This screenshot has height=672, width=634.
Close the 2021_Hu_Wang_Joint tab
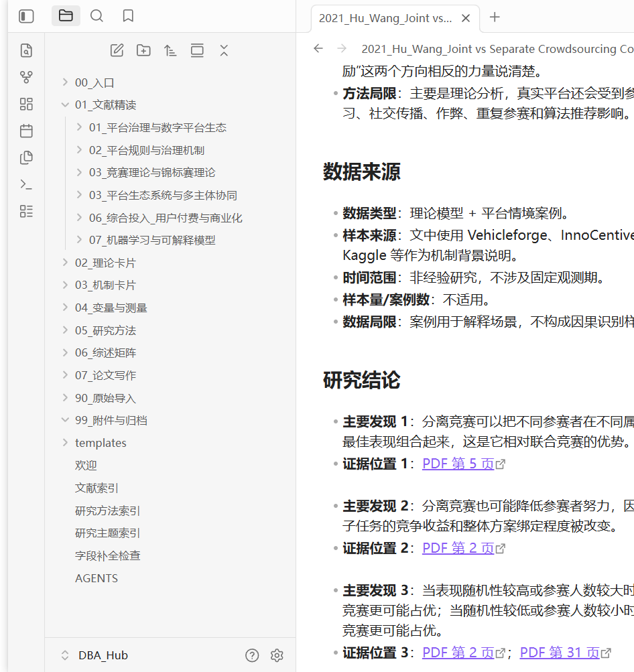(466, 18)
